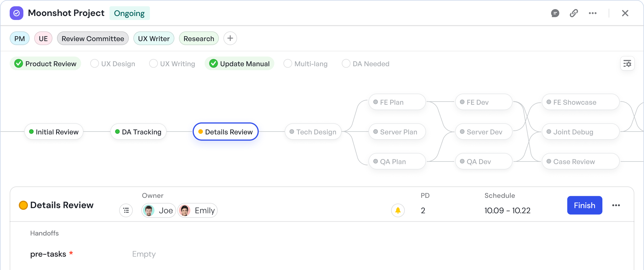Click the add role plus icon
This screenshot has width=644, height=270.
point(230,38)
